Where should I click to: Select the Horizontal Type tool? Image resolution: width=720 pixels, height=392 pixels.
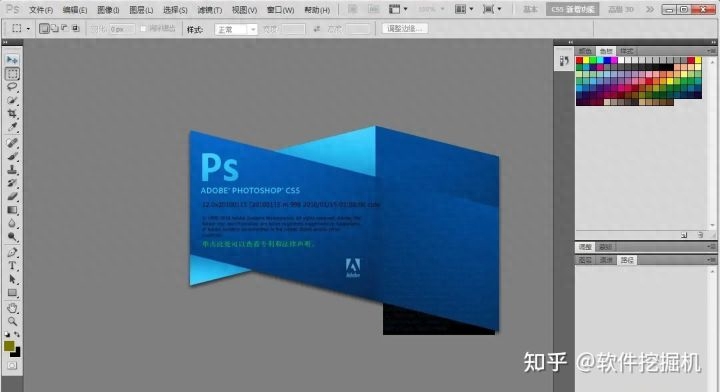[12, 266]
